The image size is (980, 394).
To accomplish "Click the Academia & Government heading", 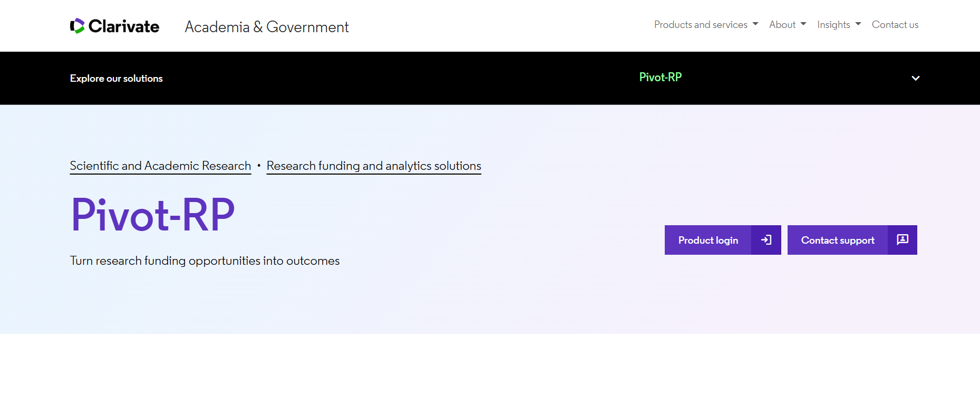I will [x=267, y=27].
